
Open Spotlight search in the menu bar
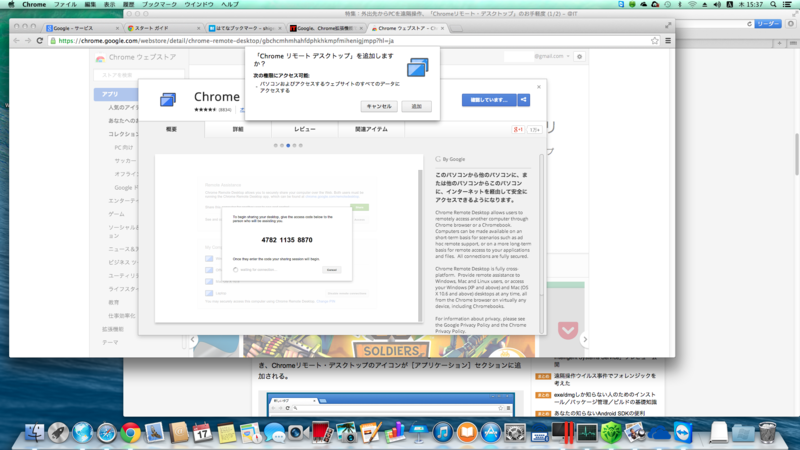pos(773,4)
